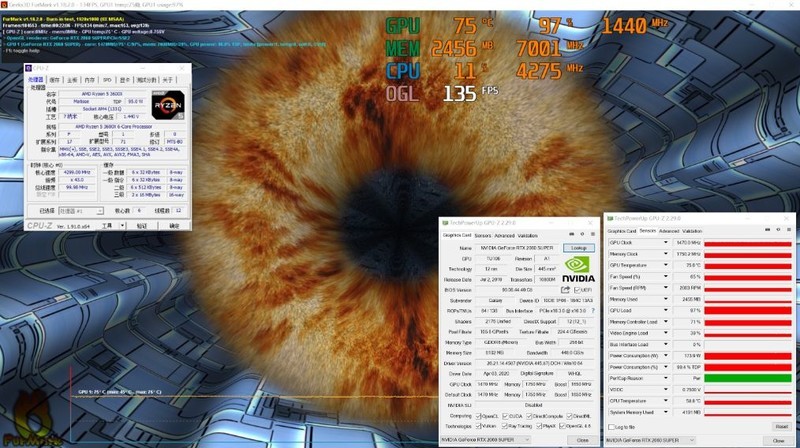The width and height of the screenshot is (800, 448).
Task: Open hamburger menu in Graphics Card GPU-Z window
Action: 593,234
